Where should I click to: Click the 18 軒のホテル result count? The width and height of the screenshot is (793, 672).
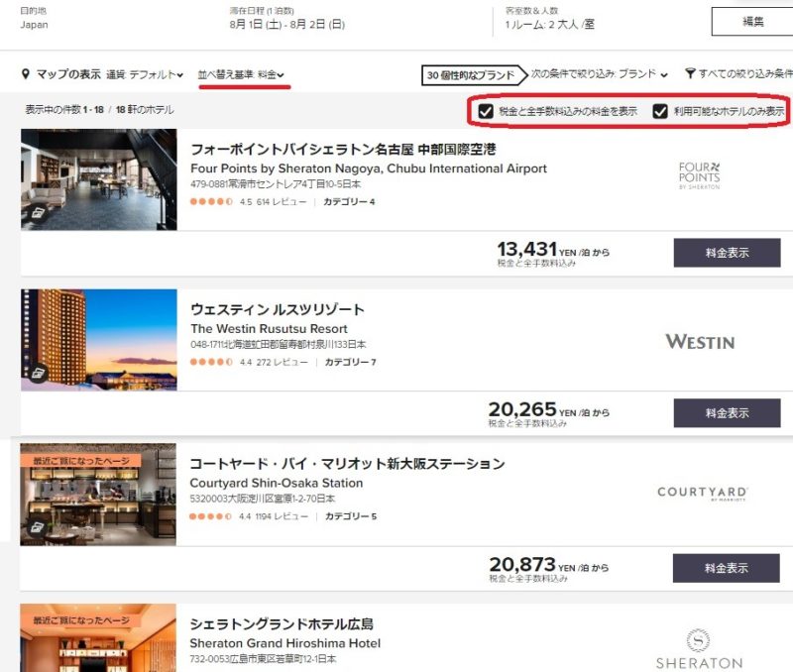pyautogui.click(x=145, y=110)
